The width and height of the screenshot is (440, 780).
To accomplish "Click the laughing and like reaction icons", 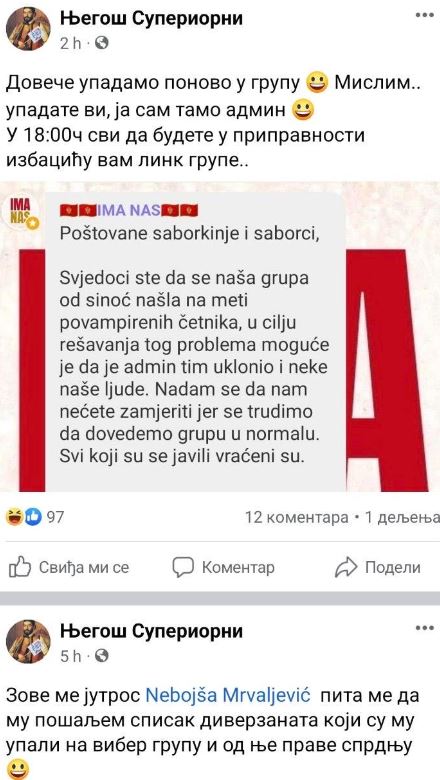I will pyautogui.click(x=23, y=517).
